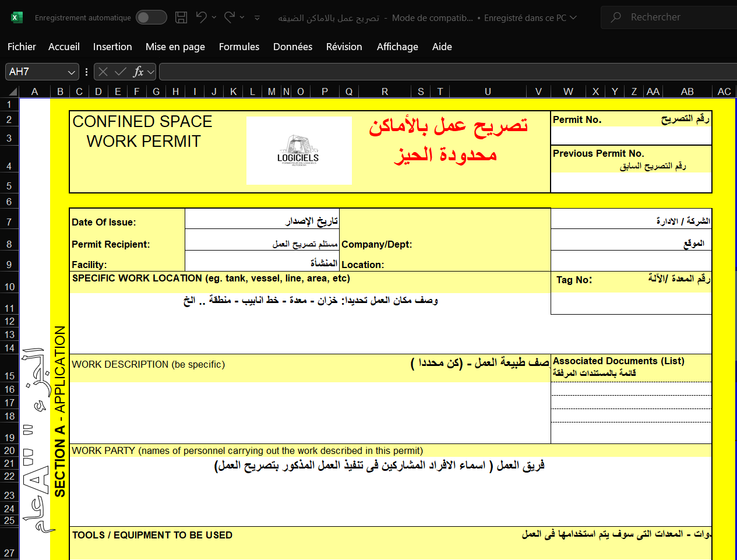Open the Formules tab
The image size is (737, 560).
(x=239, y=47)
